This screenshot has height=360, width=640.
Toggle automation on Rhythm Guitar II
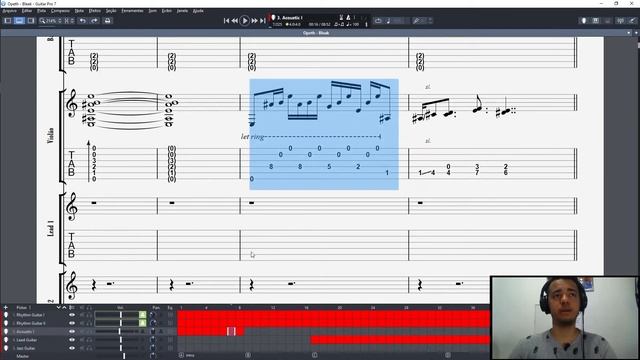click(x=142, y=323)
